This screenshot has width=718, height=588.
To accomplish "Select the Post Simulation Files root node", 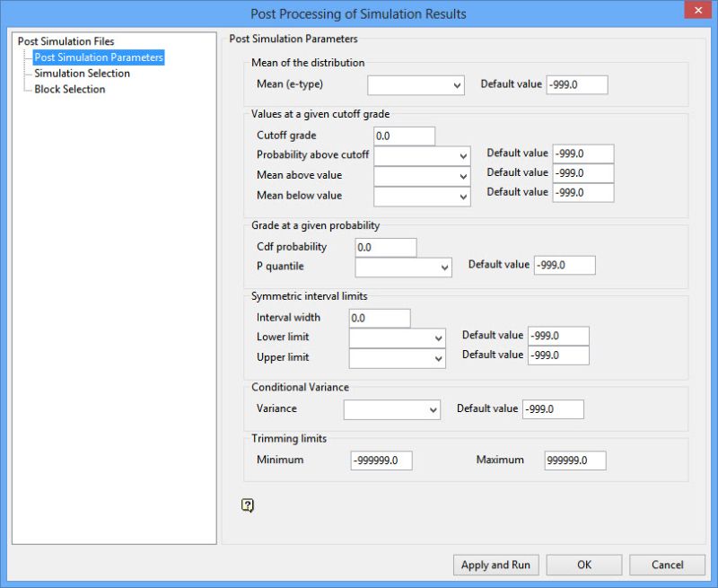I will pyautogui.click(x=62, y=40).
